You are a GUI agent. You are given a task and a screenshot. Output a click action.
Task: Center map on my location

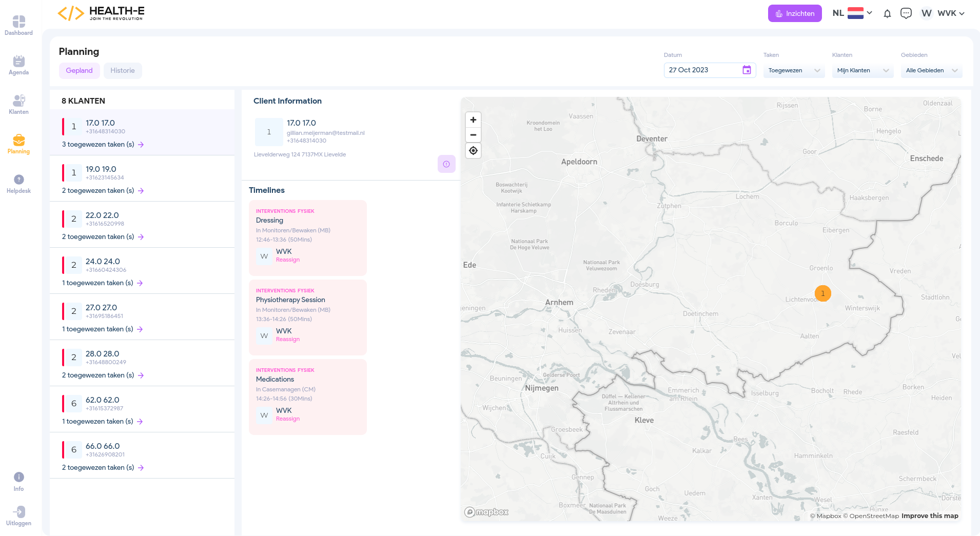tap(473, 151)
